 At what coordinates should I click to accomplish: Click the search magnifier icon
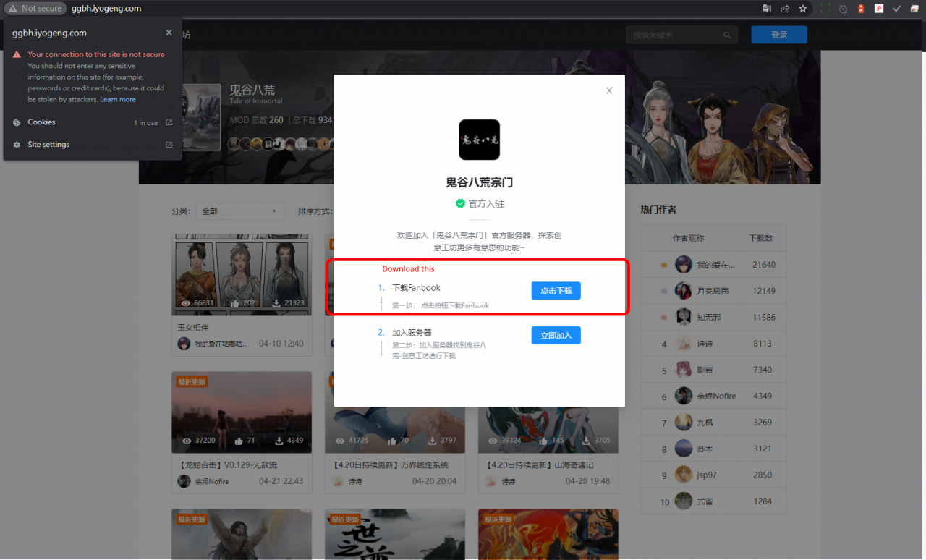(727, 35)
